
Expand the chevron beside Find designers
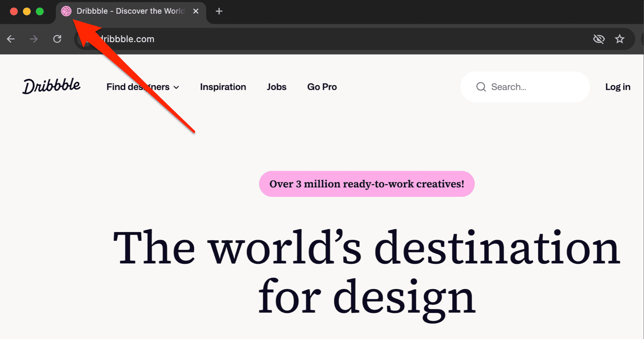[x=177, y=87]
